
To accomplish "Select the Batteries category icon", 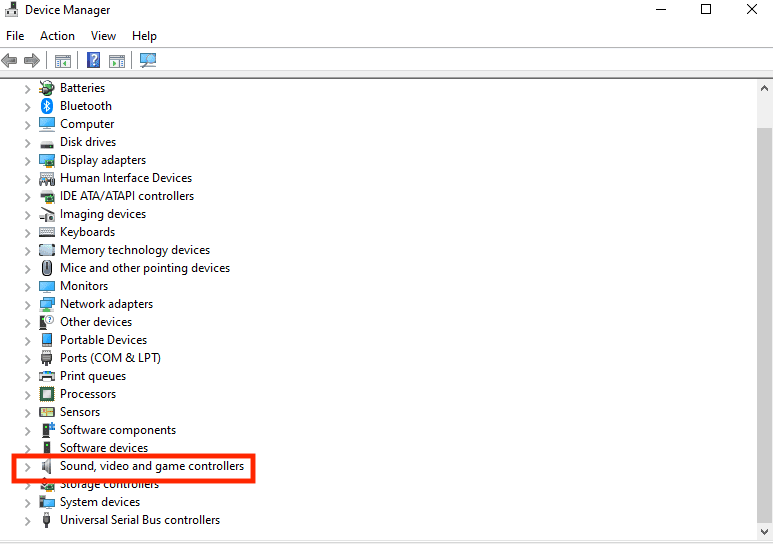I will 47,88.
